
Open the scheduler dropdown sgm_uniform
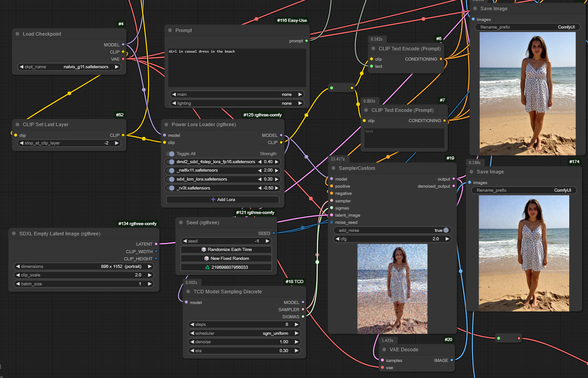click(x=244, y=333)
